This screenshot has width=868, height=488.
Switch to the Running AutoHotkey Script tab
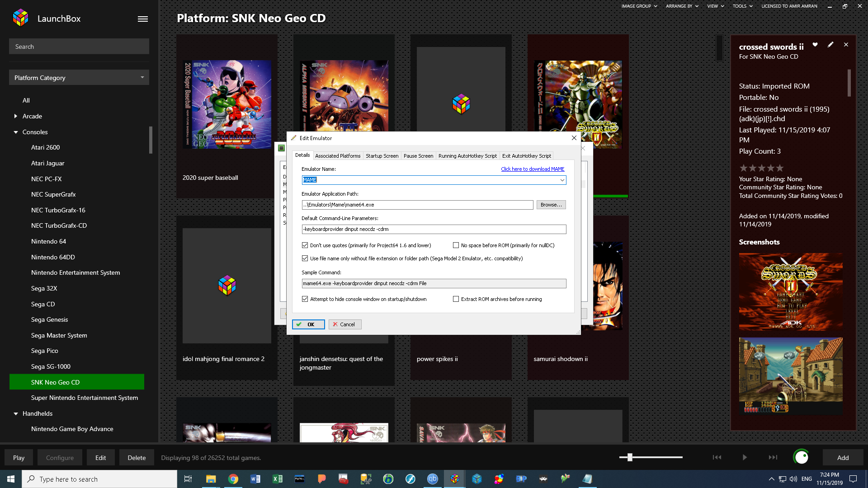pos(467,156)
